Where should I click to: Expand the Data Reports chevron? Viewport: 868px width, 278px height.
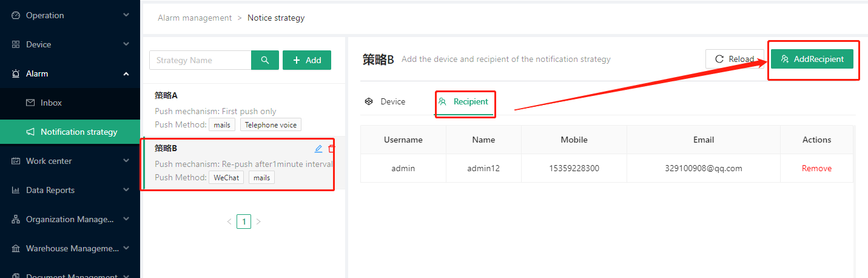tap(126, 189)
